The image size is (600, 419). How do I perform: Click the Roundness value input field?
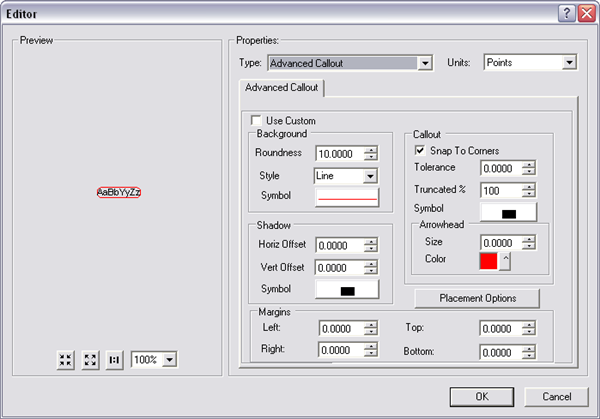click(x=339, y=153)
